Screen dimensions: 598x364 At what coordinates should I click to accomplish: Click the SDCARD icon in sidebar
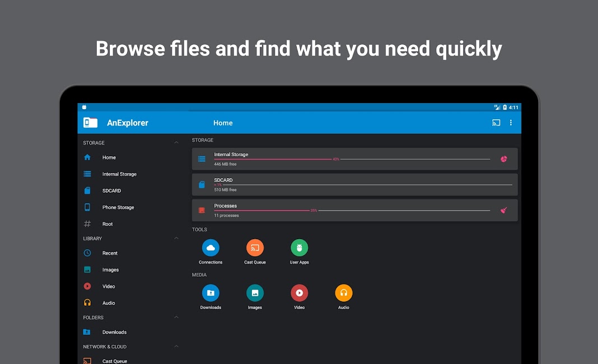(87, 190)
